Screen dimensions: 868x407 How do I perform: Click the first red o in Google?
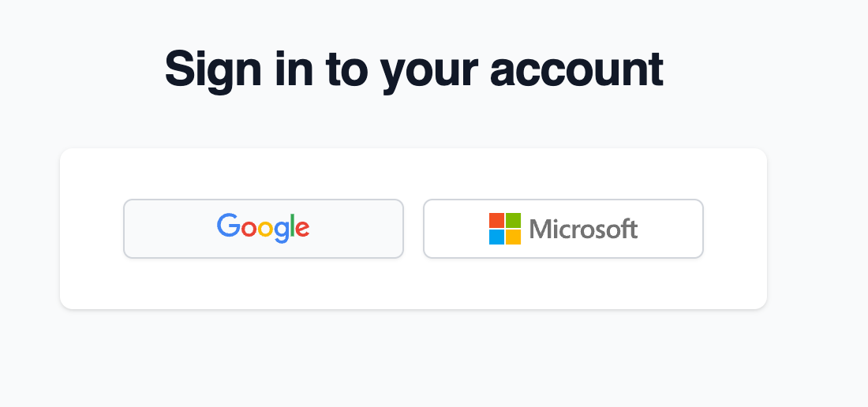(x=247, y=229)
